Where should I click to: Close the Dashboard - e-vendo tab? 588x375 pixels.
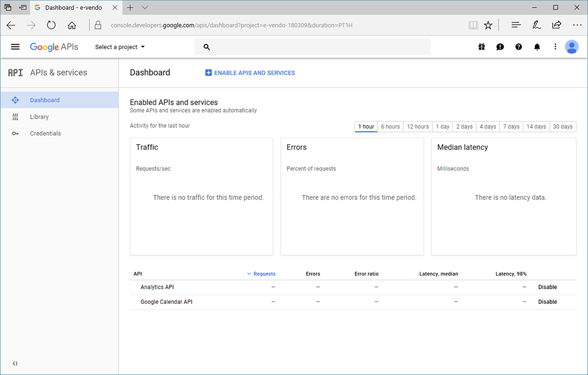coord(115,8)
